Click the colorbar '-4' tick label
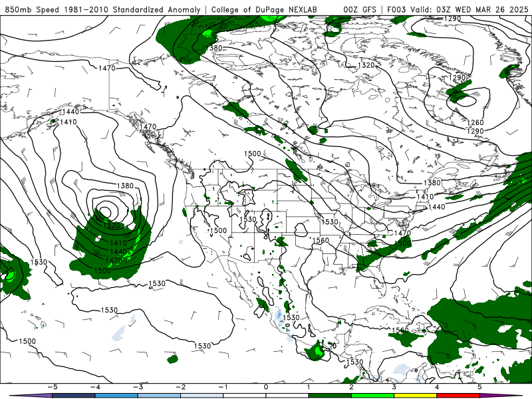The image size is (532, 399). click(95, 387)
